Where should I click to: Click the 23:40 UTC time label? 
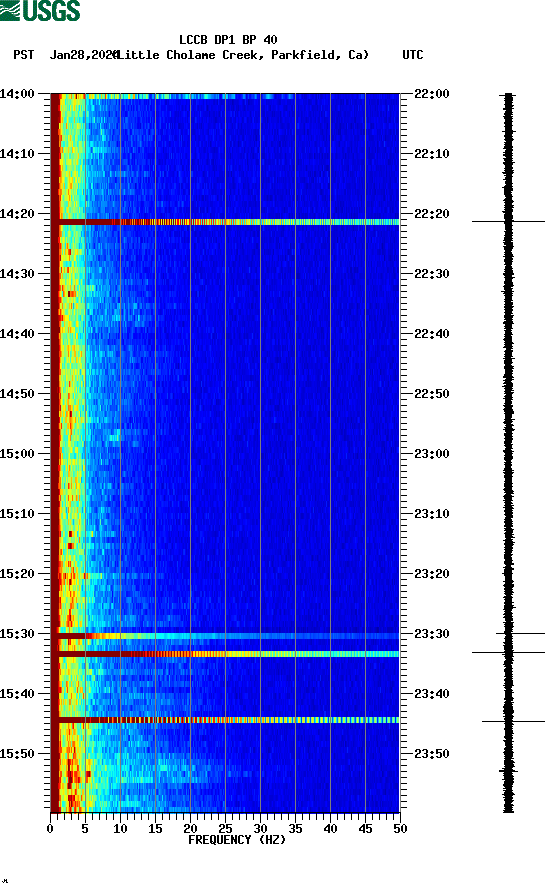[x=432, y=694]
